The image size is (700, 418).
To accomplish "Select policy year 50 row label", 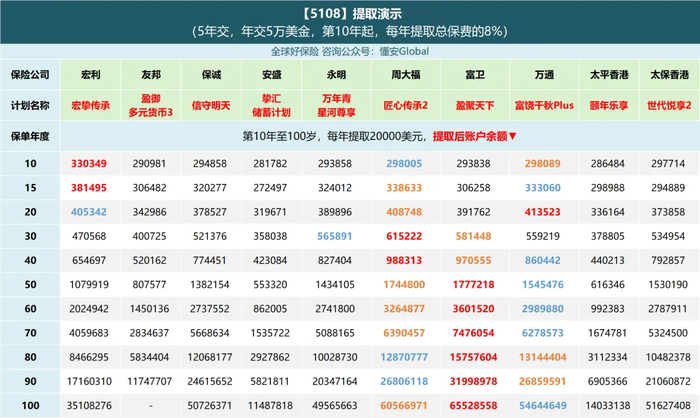I will tap(30, 284).
